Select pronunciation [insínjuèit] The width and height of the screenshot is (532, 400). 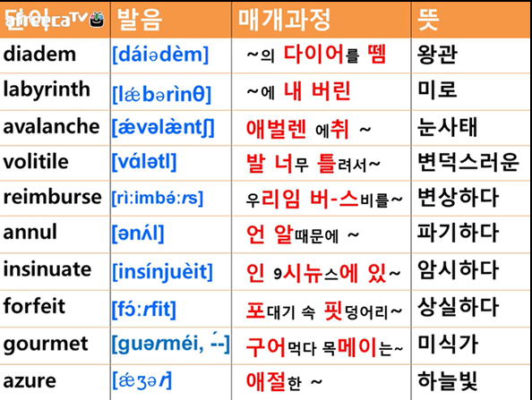pyautogui.click(x=162, y=272)
